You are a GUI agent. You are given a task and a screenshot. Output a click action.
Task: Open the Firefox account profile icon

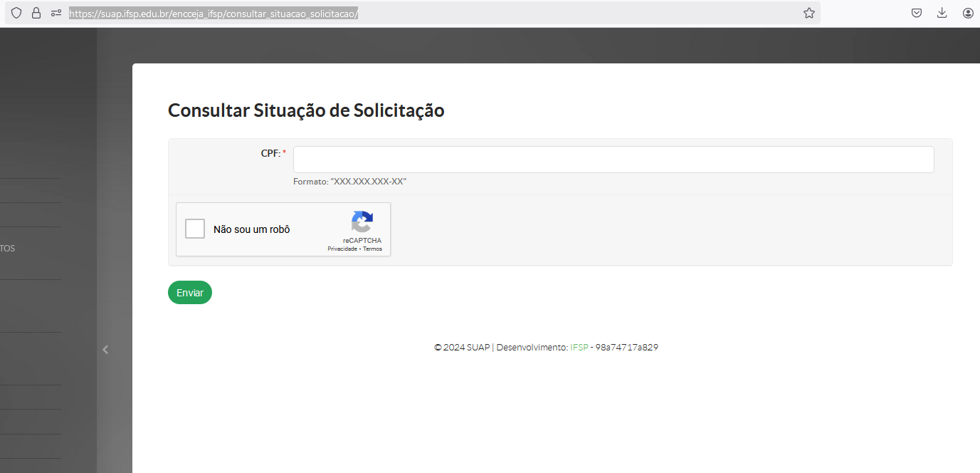(x=968, y=13)
